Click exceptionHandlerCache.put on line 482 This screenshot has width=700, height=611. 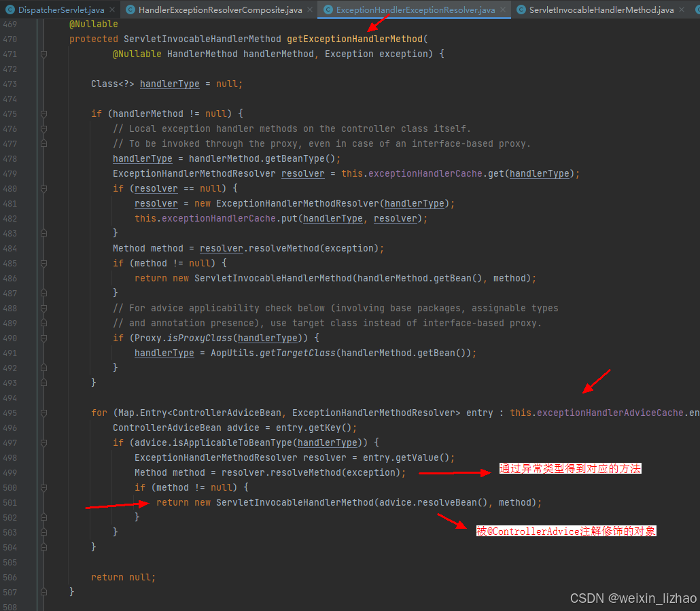click(230, 219)
